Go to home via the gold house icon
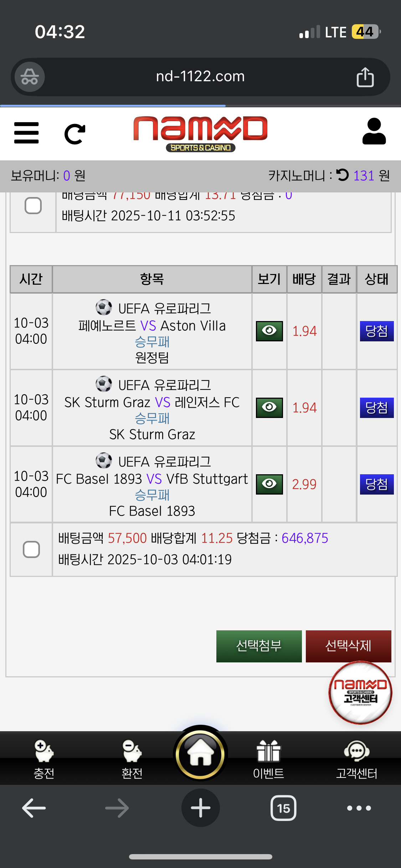 coord(200,754)
